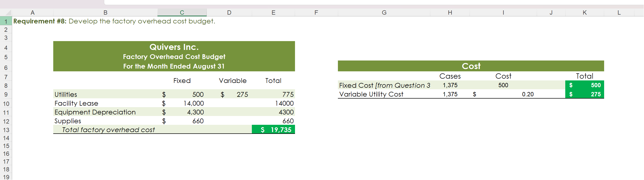Select column D header

pyautogui.click(x=229, y=13)
